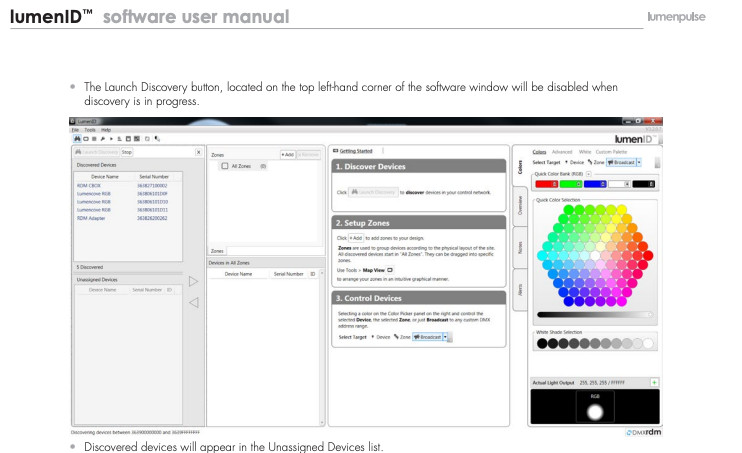Viewport: 742px width, 453px height.
Task: Click the Zones tab under the zones list
Action: click(217, 251)
